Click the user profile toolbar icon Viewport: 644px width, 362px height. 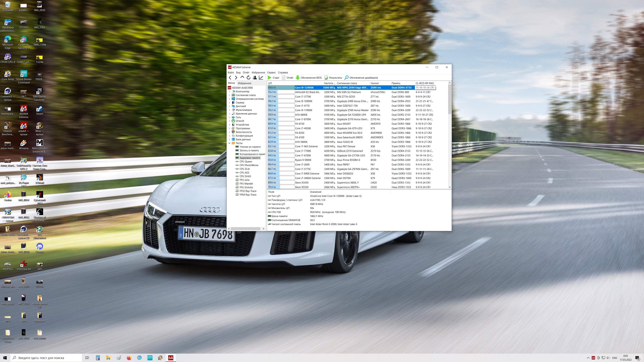pyautogui.click(x=255, y=78)
